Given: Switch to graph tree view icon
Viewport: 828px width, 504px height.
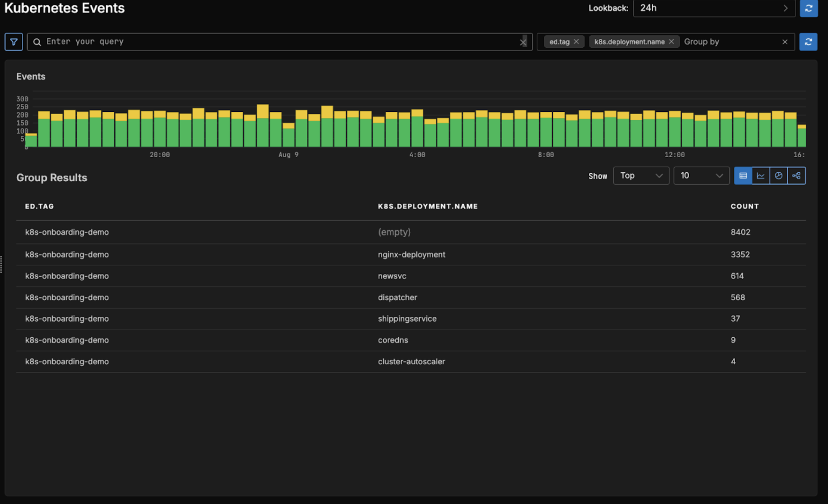Looking at the screenshot, I should pyautogui.click(x=796, y=176).
